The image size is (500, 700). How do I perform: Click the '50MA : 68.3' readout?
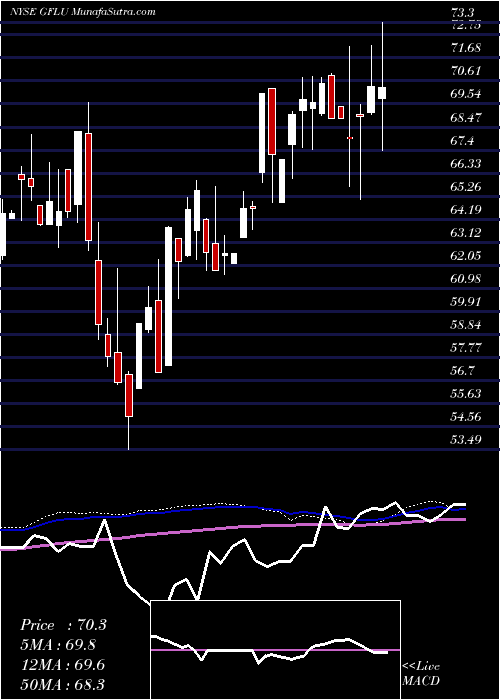pos(62,684)
